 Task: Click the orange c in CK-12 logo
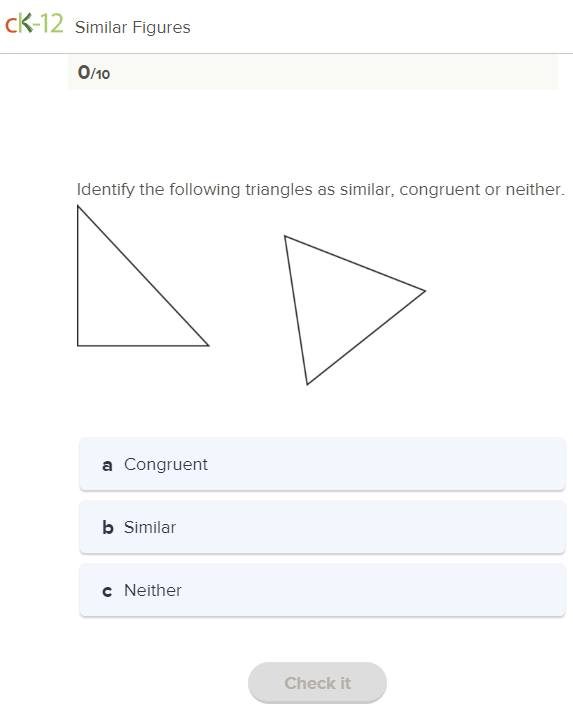pos(11,26)
